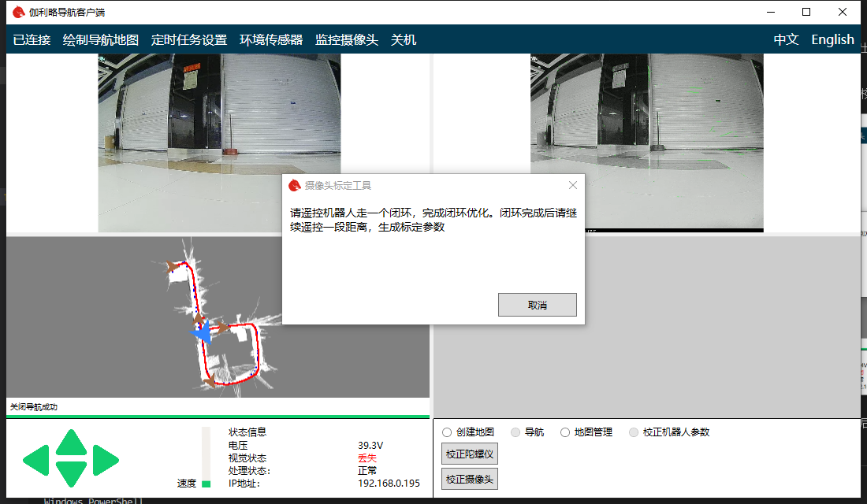Select the 创建地图 radio button
867x504 pixels.
(x=447, y=432)
